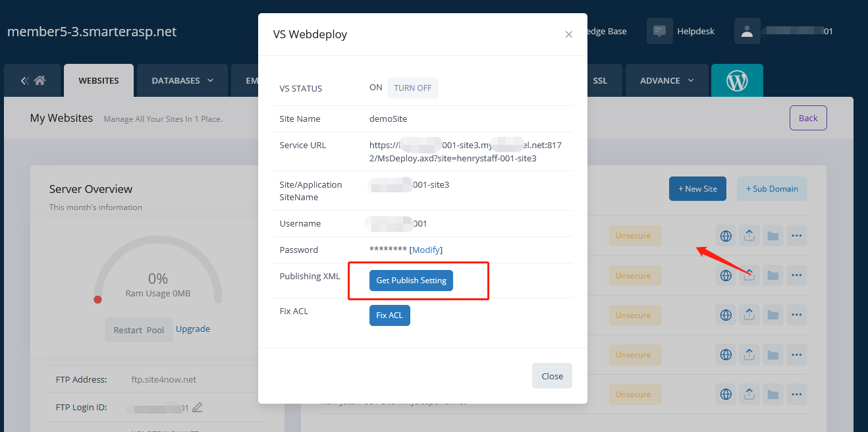Open the folder icon in the second site row
This screenshot has width=868, height=432.
[773, 275]
